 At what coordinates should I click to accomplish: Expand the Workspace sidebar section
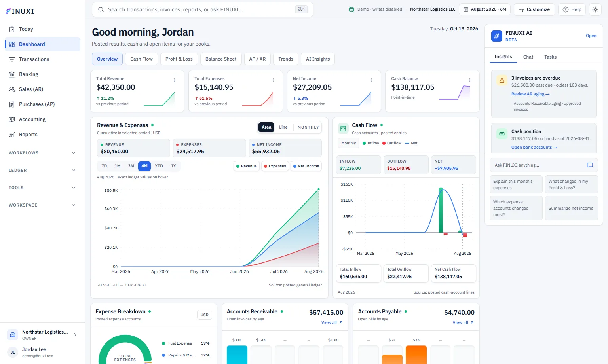42,205
